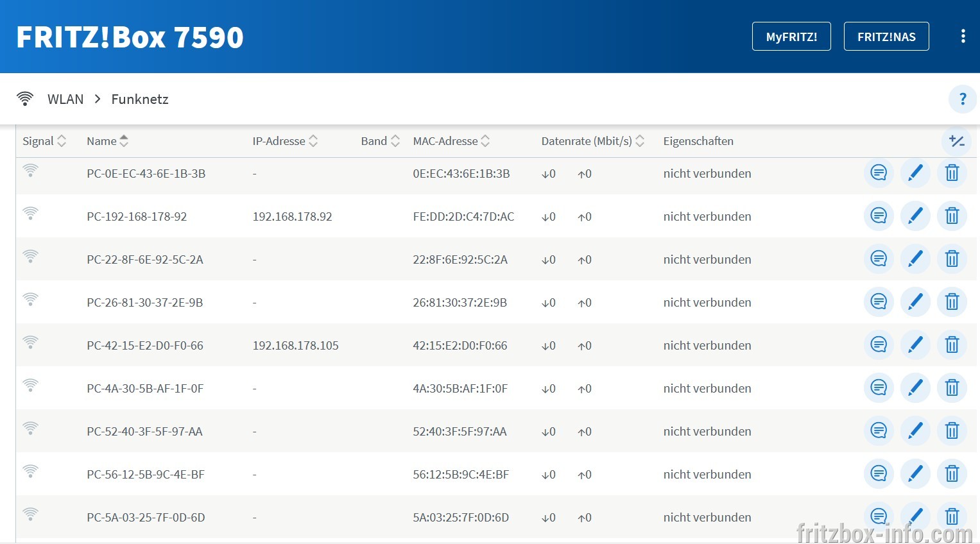Open details bubble for PC-52-40-3F-5F-97-AA
Image resolution: width=980 pixels, height=544 pixels.
tap(879, 431)
